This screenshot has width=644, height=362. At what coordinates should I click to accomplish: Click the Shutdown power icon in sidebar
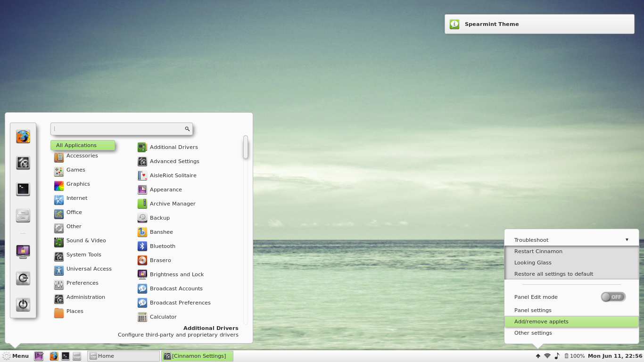coord(23,304)
